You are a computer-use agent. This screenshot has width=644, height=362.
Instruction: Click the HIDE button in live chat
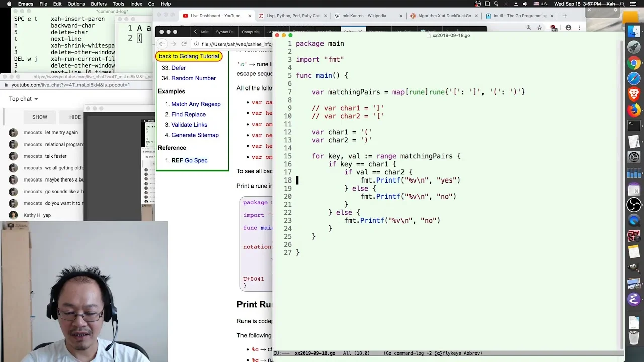(x=75, y=117)
